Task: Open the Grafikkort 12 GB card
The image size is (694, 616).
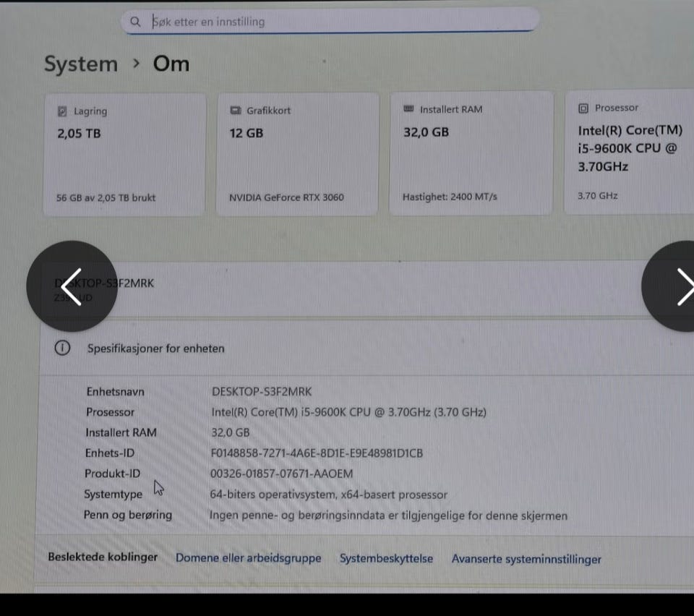Action: point(297,154)
